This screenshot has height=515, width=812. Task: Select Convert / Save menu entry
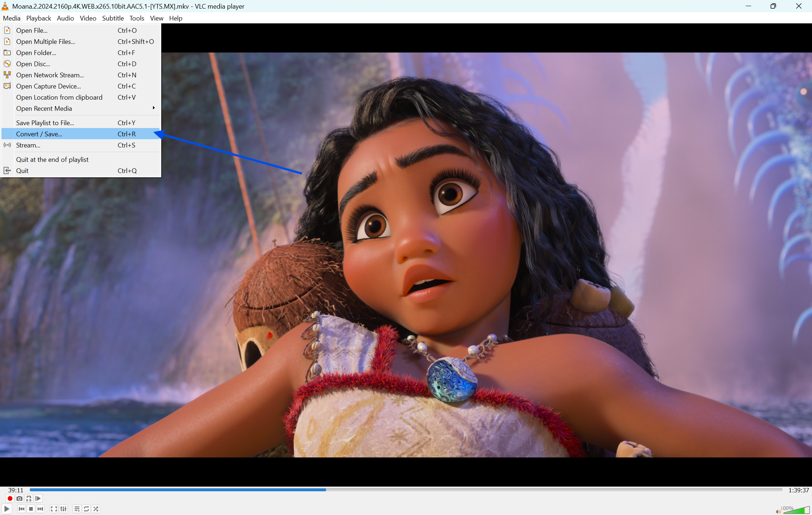[x=39, y=134]
